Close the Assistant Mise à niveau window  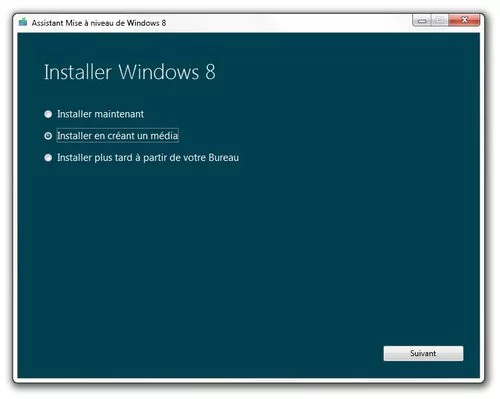(464, 20)
